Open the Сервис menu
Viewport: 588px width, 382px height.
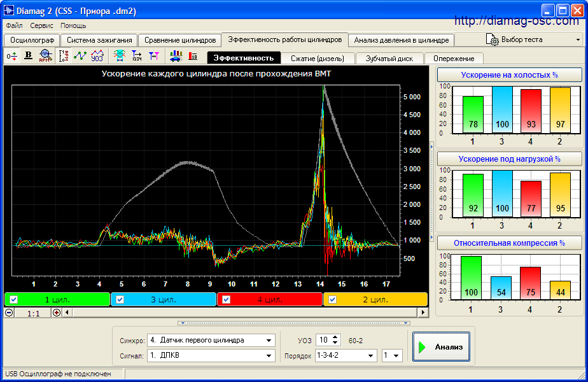coord(41,25)
